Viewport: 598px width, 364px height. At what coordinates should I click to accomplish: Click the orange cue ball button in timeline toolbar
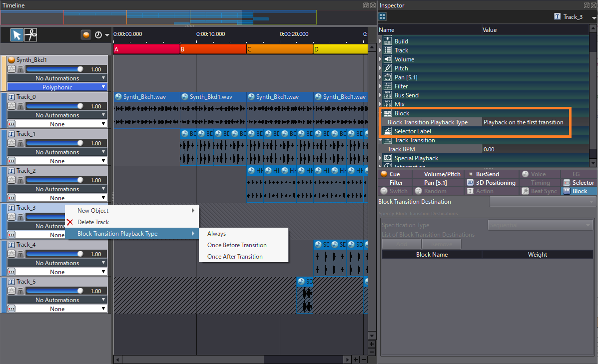(86, 35)
